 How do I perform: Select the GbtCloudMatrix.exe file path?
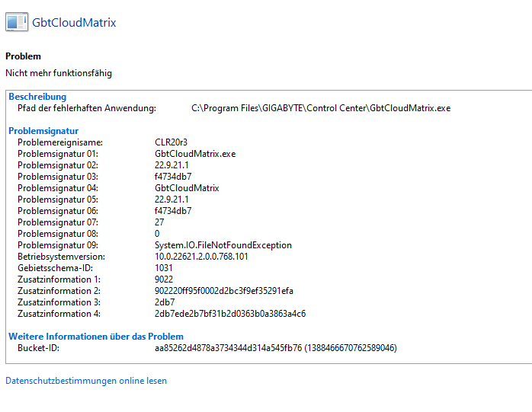[x=321, y=108]
